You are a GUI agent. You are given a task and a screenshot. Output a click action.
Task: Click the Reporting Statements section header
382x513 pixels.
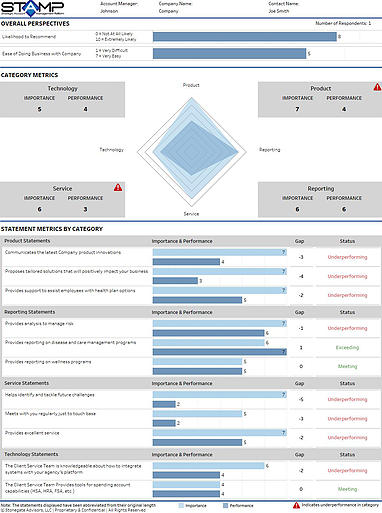(x=30, y=312)
